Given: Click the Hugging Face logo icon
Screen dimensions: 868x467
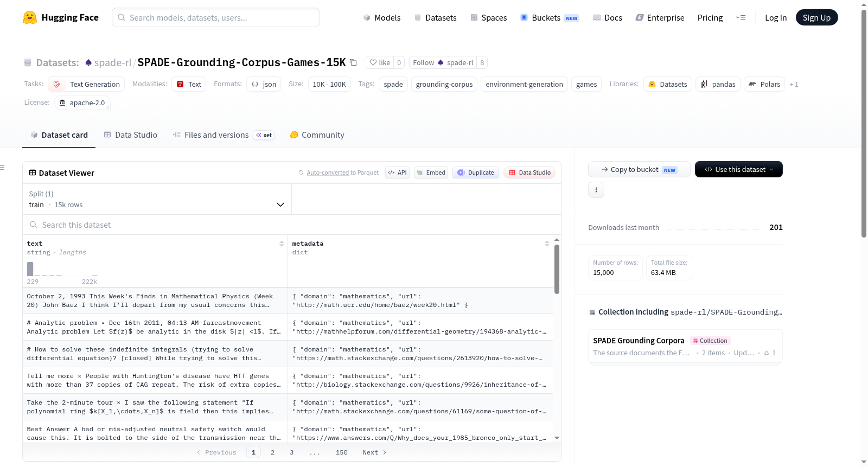Looking at the screenshot, I should (30, 17).
